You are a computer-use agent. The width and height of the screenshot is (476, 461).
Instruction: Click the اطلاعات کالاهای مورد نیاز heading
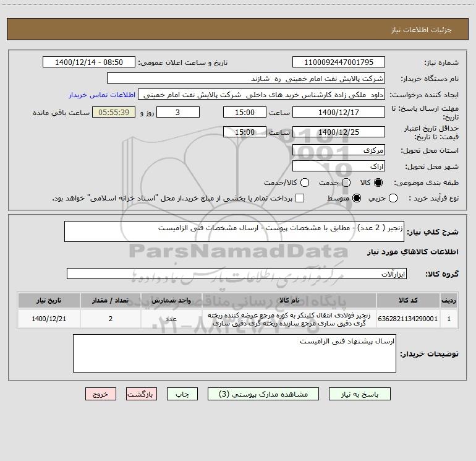412,252
